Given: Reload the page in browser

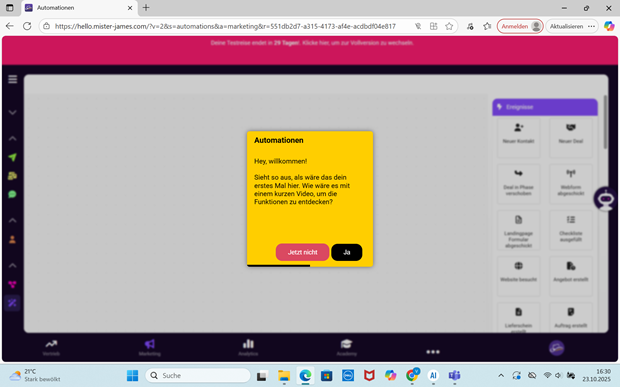Looking at the screenshot, I should 27,26.
